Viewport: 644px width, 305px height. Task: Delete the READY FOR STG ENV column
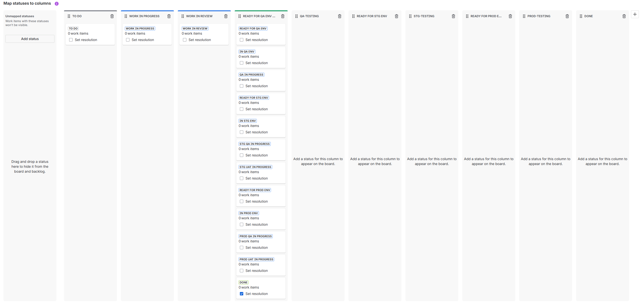coord(397,16)
